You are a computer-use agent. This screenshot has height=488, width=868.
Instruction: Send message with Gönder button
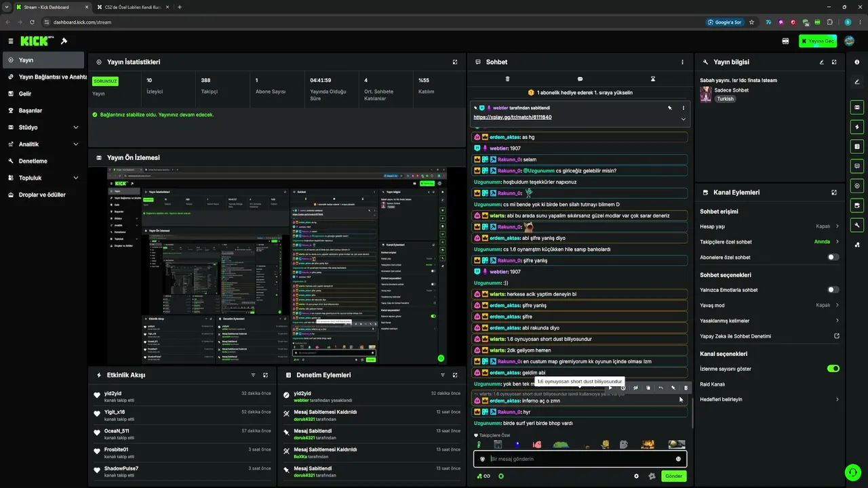click(674, 476)
